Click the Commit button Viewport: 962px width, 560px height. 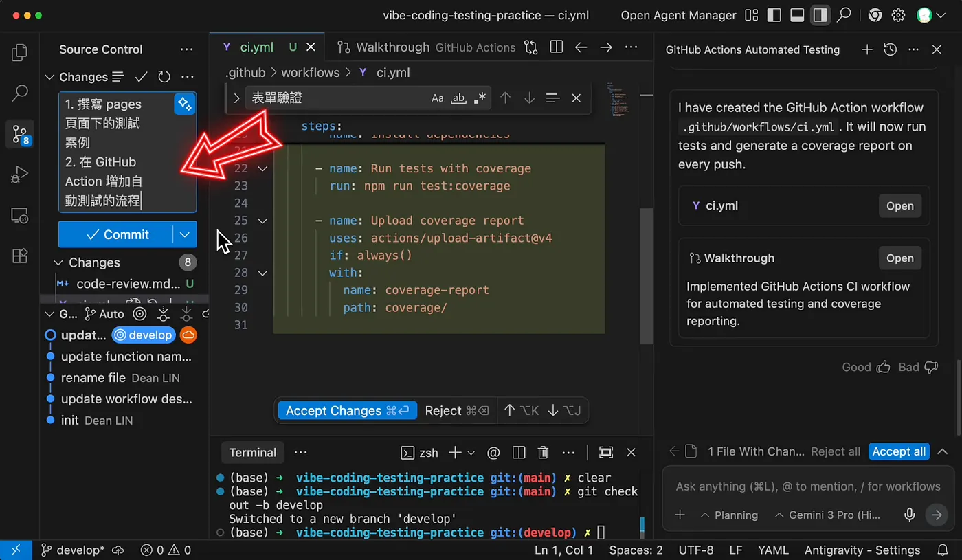(115, 234)
